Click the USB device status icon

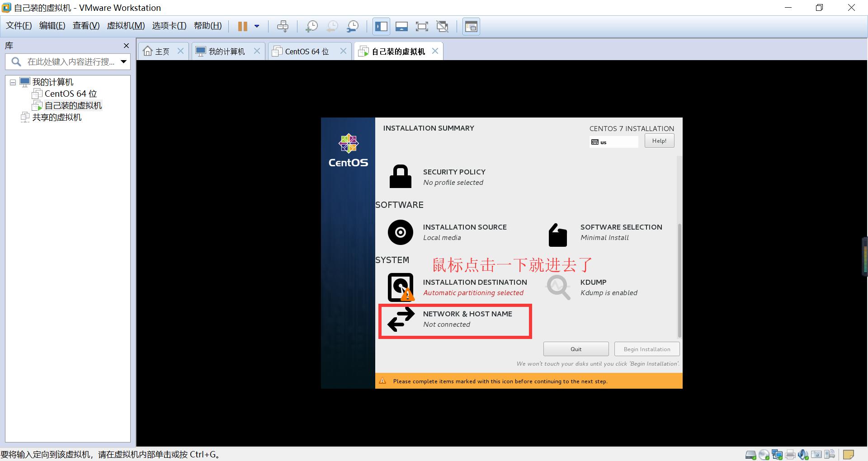coord(830,455)
